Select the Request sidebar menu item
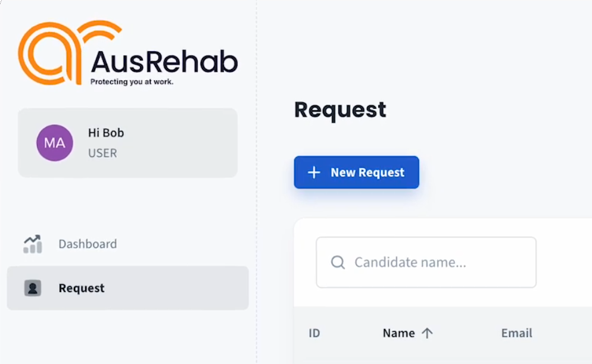This screenshot has height=364, width=592. tap(82, 288)
